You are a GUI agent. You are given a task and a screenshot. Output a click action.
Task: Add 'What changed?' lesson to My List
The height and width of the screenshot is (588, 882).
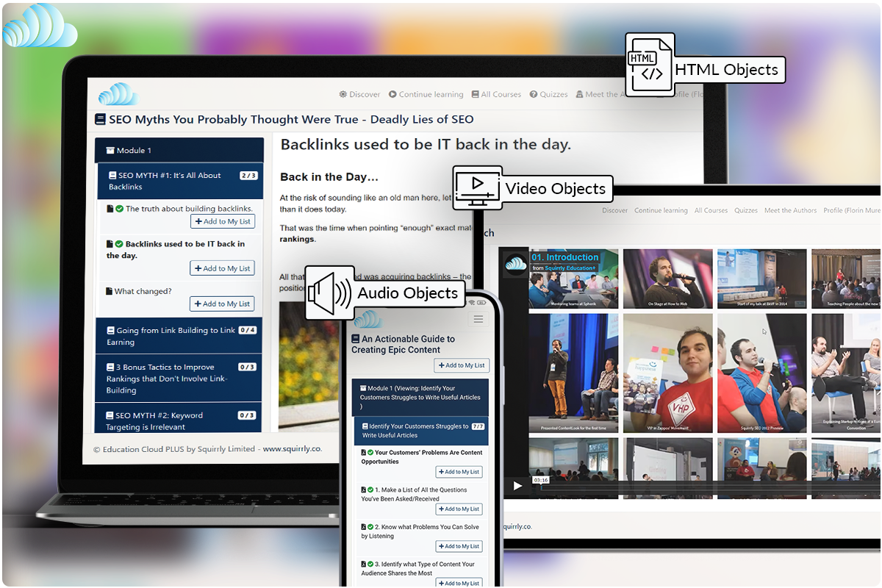click(x=223, y=304)
